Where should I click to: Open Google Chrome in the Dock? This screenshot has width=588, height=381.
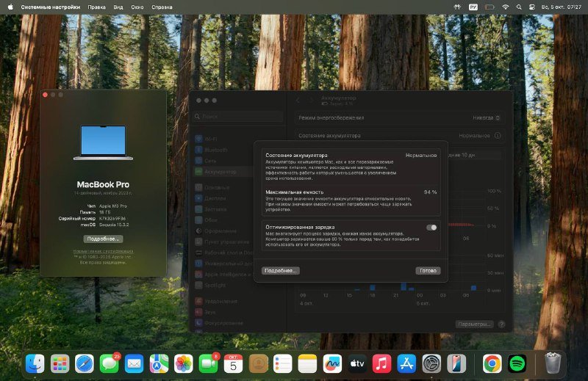coord(492,363)
